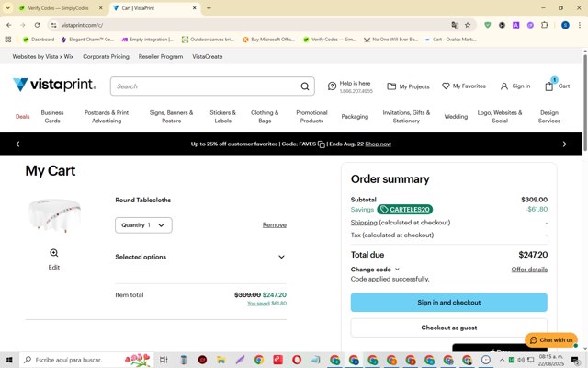Viewport: 588px width, 368px height.
Task: Click the Help is here icon
Action: [332, 86]
